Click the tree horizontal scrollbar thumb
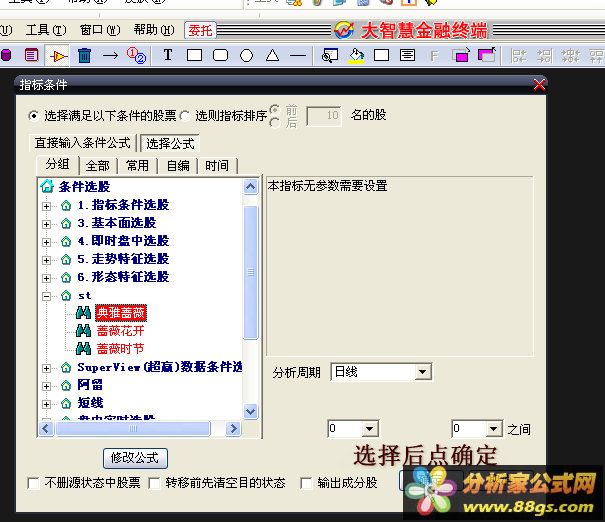This screenshot has width=605, height=522. tap(133, 429)
